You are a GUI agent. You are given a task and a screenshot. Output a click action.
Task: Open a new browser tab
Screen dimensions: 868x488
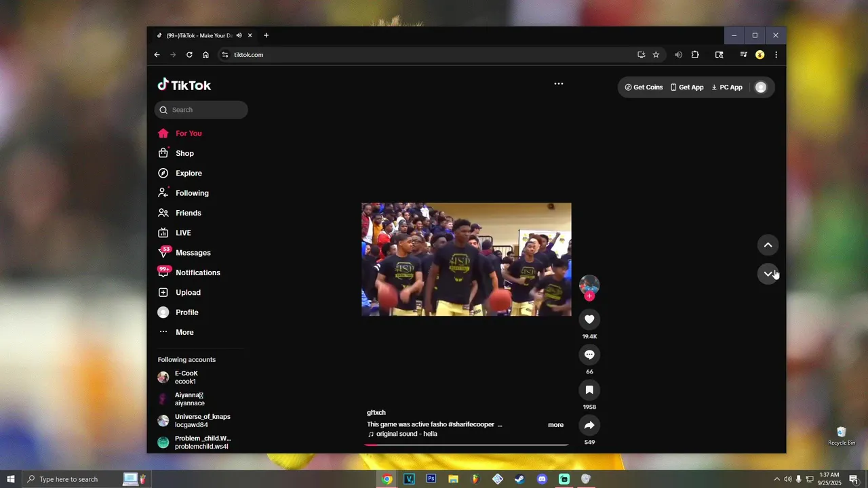click(266, 35)
